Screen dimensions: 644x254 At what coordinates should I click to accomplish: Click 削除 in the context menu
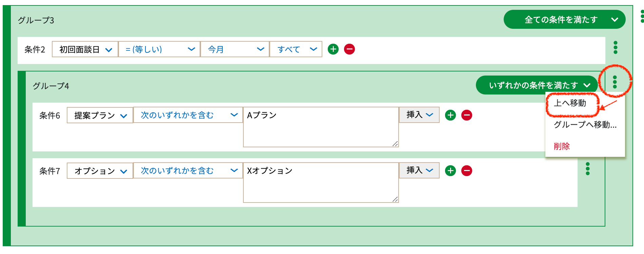pos(562,146)
